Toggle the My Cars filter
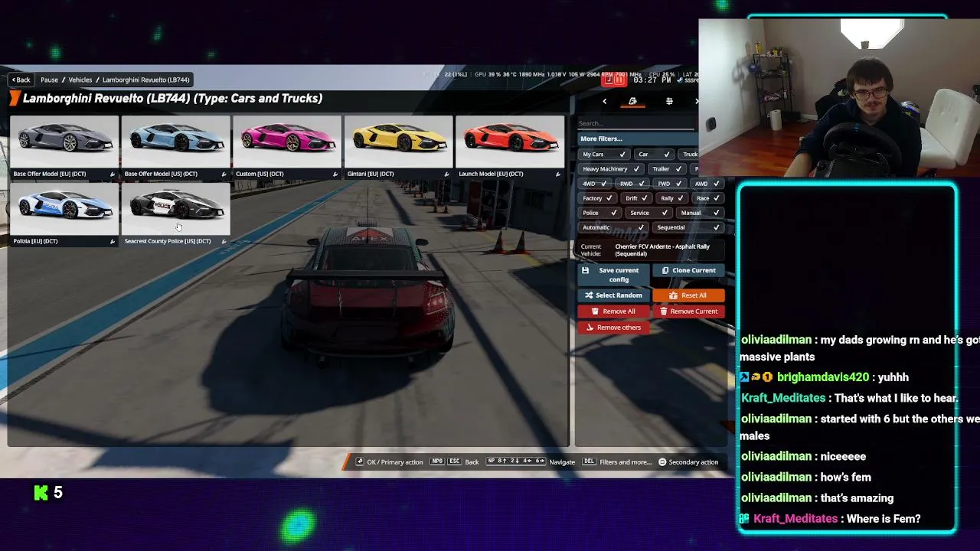 [604, 155]
